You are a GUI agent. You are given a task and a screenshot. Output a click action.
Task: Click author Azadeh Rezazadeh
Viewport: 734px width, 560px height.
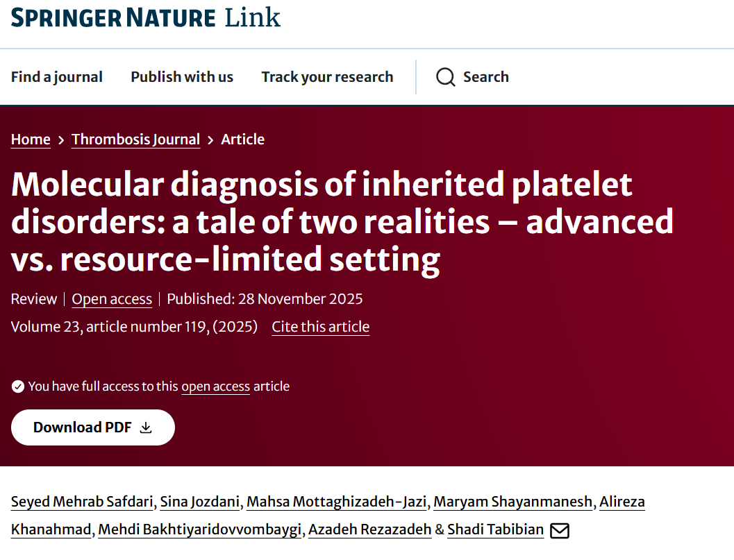[x=370, y=529]
